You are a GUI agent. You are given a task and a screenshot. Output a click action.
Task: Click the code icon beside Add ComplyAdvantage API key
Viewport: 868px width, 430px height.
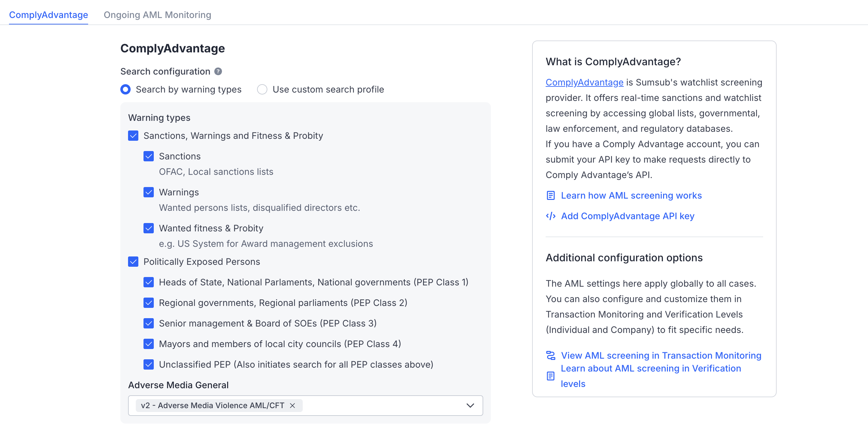click(550, 216)
